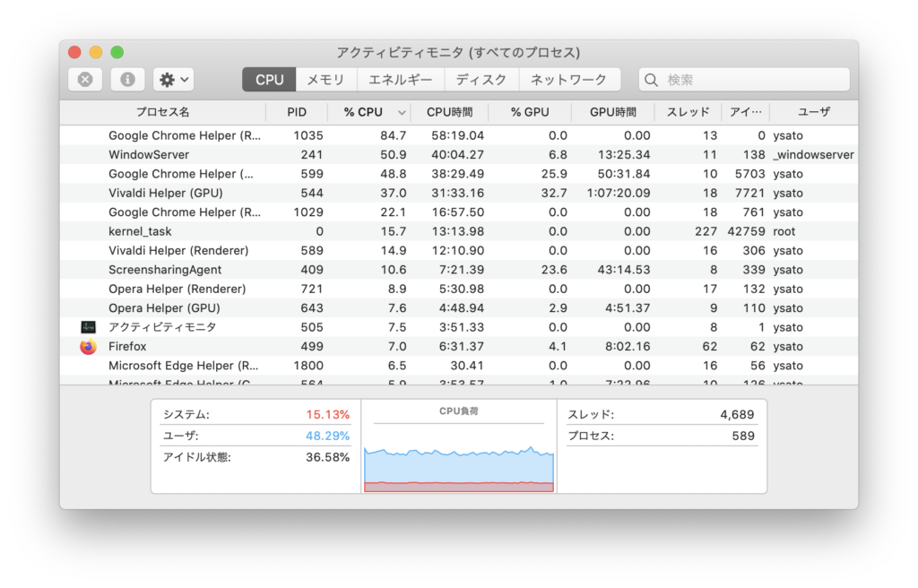This screenshot has height=588, width=918.
Task: Open the ディスク tab
Action: pos(481,80)
